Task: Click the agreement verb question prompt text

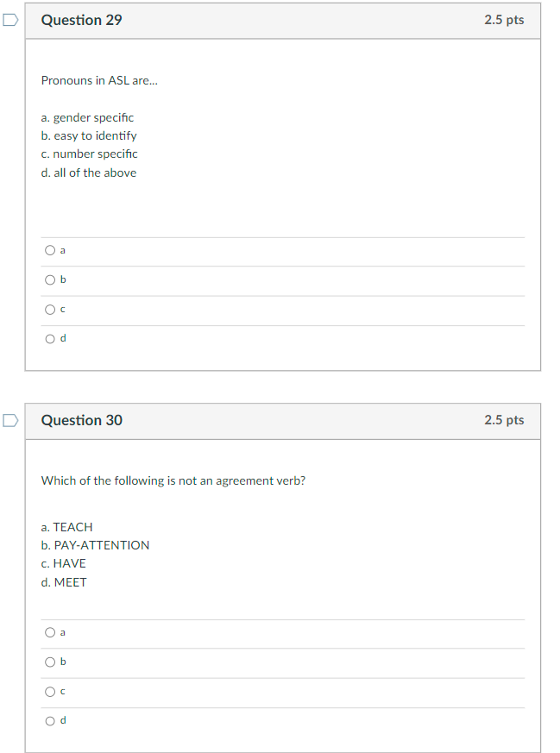Action: (173, 480)
